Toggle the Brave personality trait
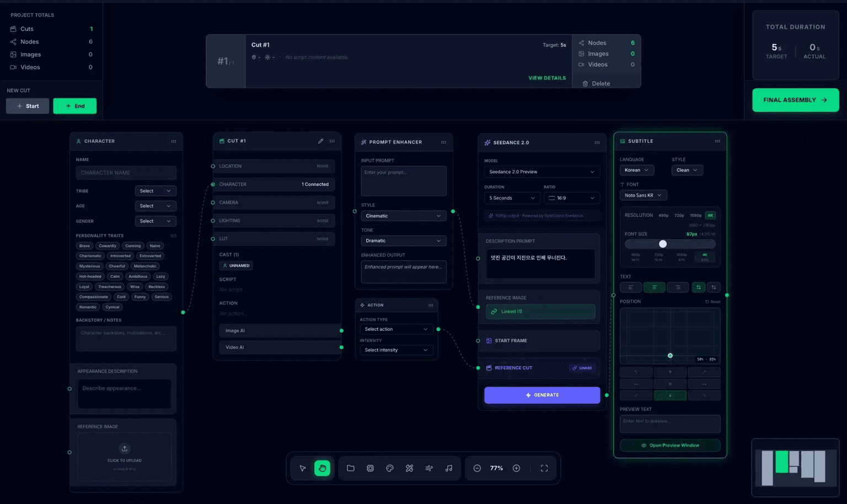Image resolution: width=847 pixels, height=504 pixels. pos(84,246)
